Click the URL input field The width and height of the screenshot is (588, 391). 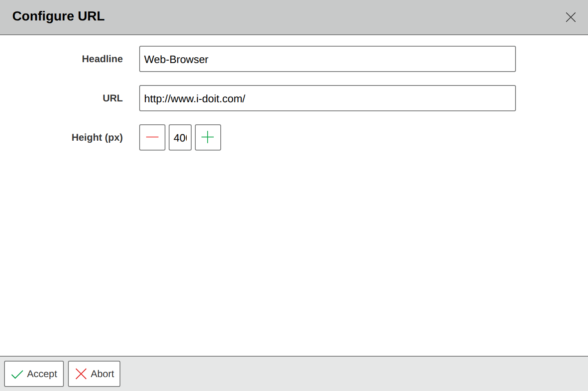point(328,98)
